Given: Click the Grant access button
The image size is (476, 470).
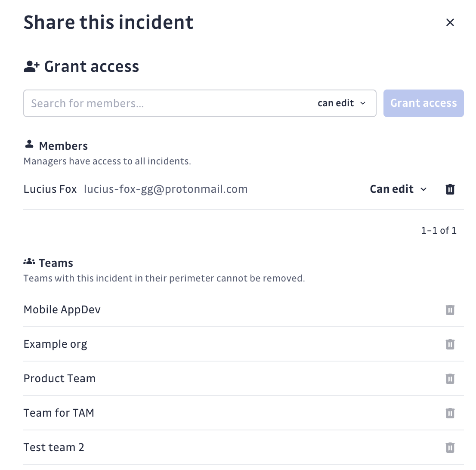Looking at the screenshot, I should (x=423, y=103).
